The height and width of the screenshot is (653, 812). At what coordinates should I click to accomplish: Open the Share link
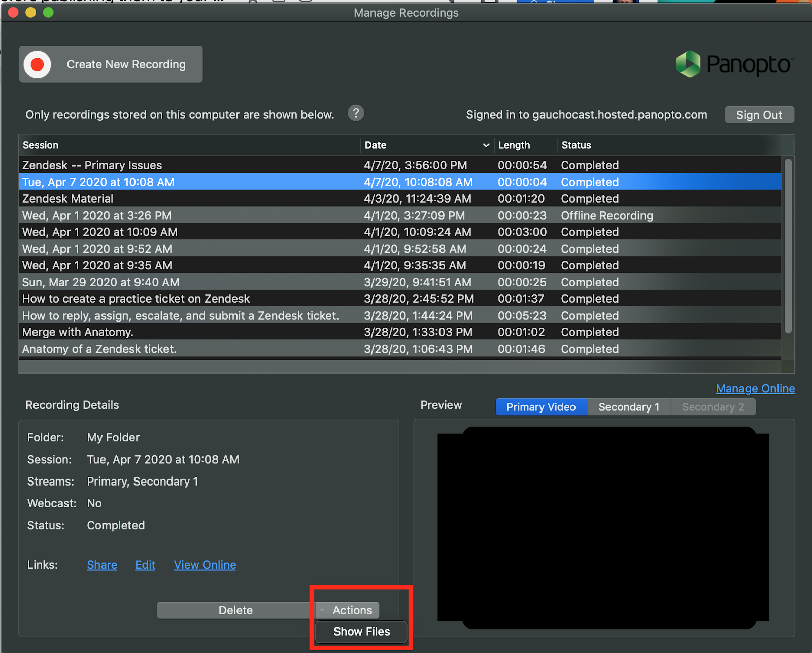click(102, 565)
